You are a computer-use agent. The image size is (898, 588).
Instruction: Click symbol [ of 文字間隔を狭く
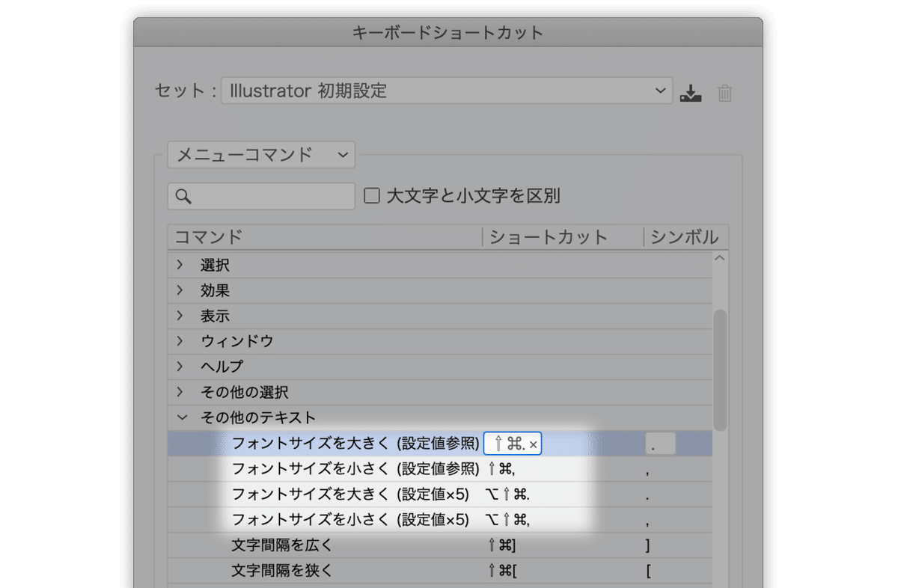click(x=648, y=571)
